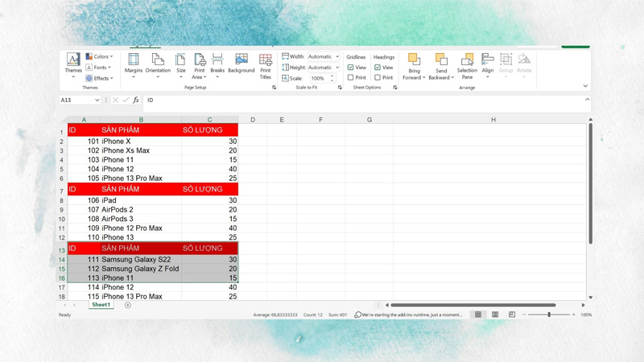The height and width of the screenshot is (362, 644).
Task: Open the Name Box dropdown
Action: (97, 100)
